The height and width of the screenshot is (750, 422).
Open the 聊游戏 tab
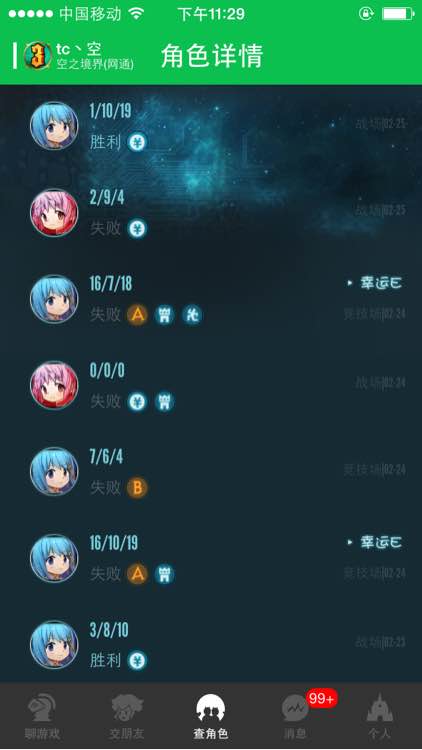coord(42,717)
